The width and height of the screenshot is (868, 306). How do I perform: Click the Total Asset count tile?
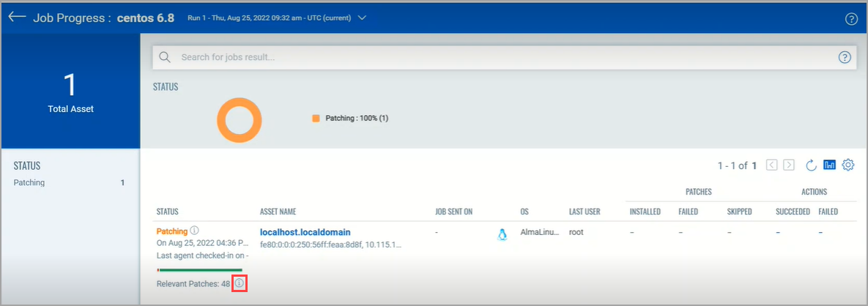[70, 91]
